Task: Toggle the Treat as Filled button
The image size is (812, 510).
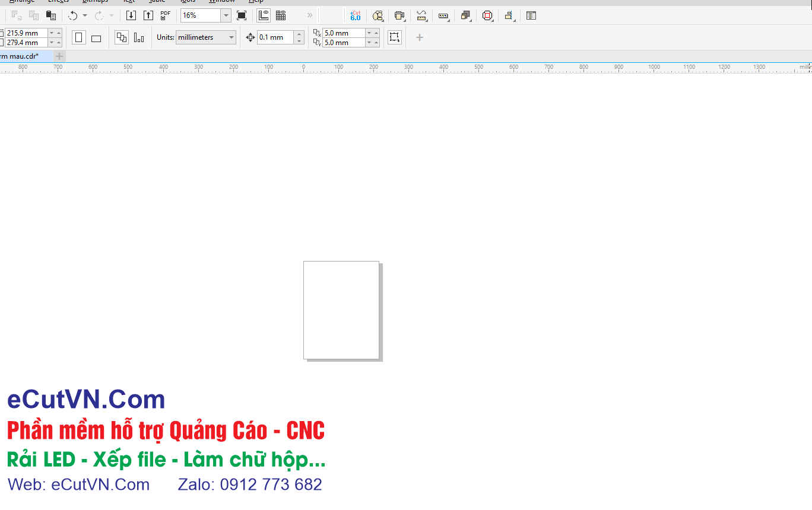Action: [x=395, y=37]
